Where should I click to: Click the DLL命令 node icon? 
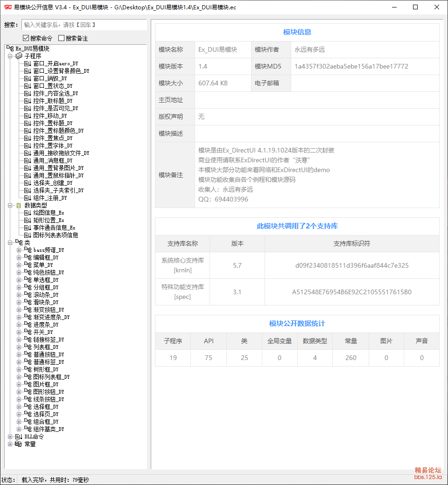point(19,436)
